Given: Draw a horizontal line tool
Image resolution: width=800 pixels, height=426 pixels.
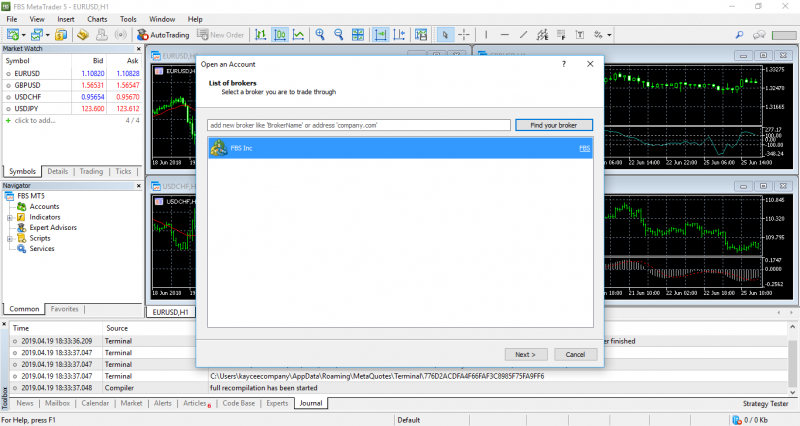Looking at the screenshot, I should click(505, 35).
